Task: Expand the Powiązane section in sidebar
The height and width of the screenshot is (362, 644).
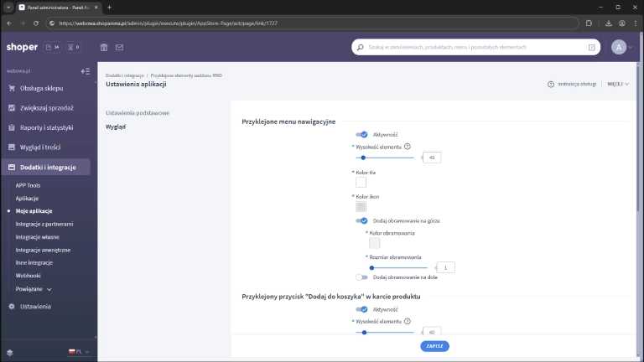Action: [34, 289]
